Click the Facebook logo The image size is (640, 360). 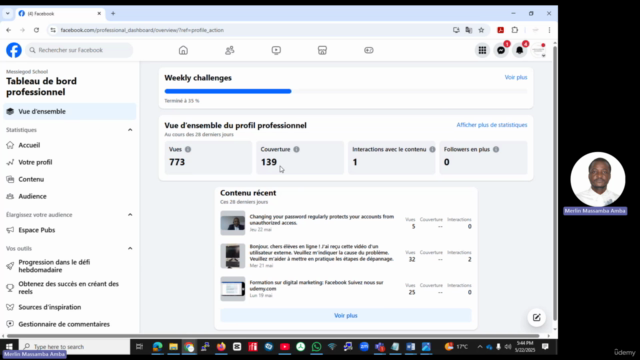[x=14, y=50]
